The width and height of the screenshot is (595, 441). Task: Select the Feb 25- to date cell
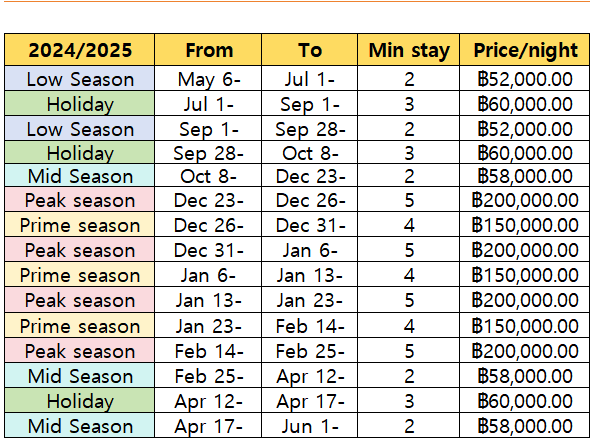point(309,350)
